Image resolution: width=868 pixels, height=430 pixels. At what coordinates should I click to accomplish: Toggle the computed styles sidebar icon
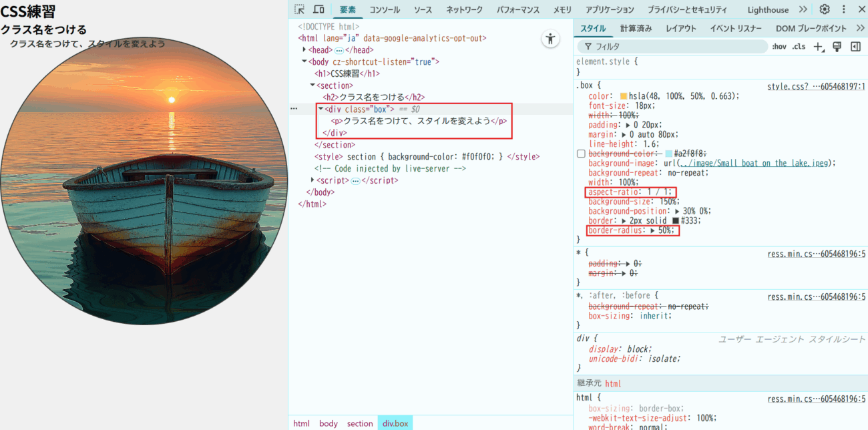[855, 47]
